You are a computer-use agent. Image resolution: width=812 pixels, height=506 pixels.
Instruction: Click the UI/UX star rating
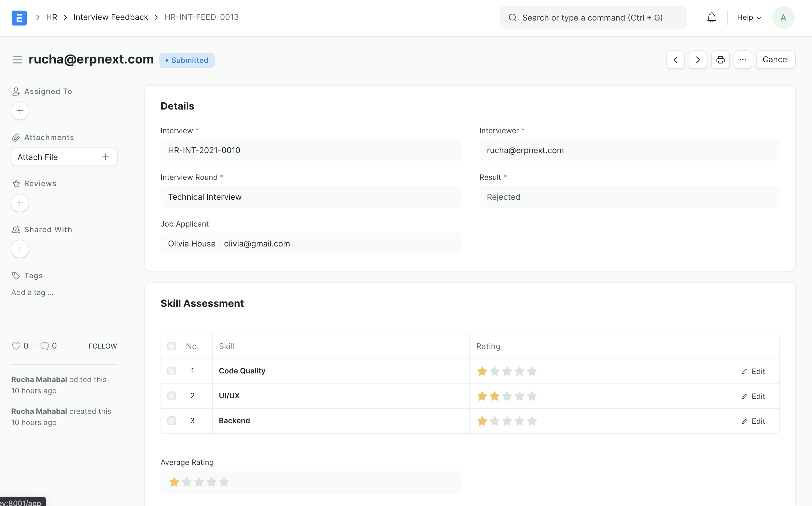507,396
